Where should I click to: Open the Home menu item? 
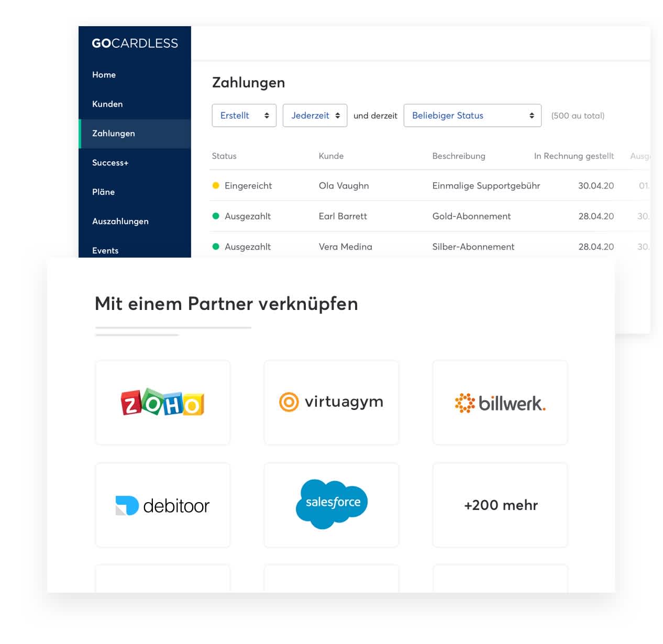(x=104, y=75)
